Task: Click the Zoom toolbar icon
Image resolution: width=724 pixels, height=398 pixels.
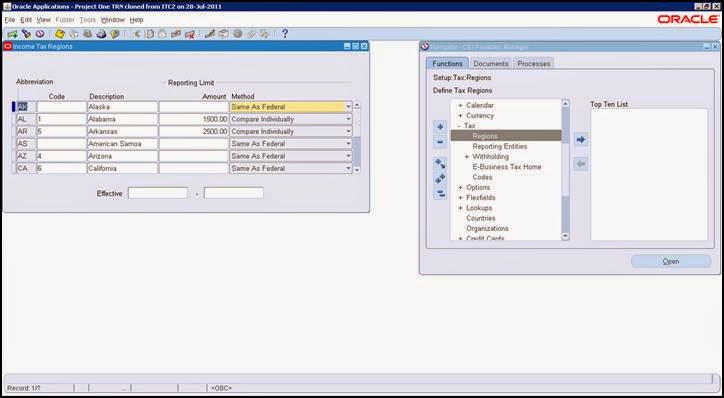Action: (224, 34)
